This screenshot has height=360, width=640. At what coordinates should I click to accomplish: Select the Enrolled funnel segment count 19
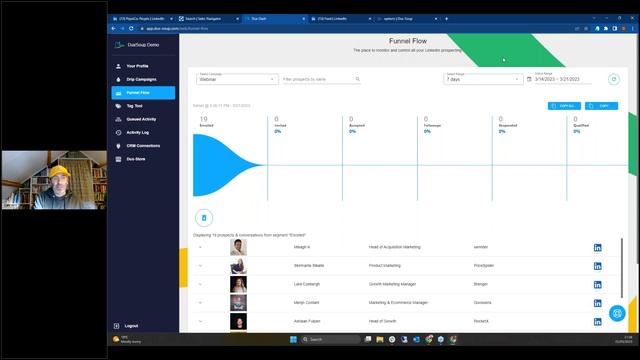[x=206, y=121]
